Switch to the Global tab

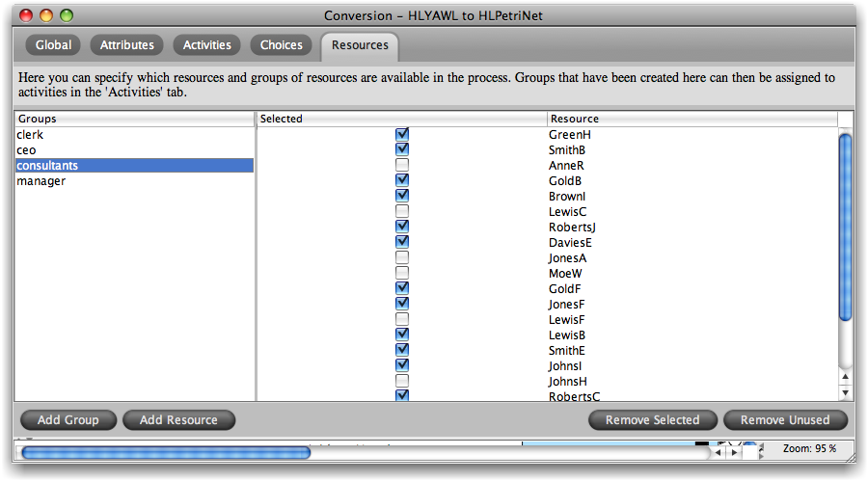(53, 45)
